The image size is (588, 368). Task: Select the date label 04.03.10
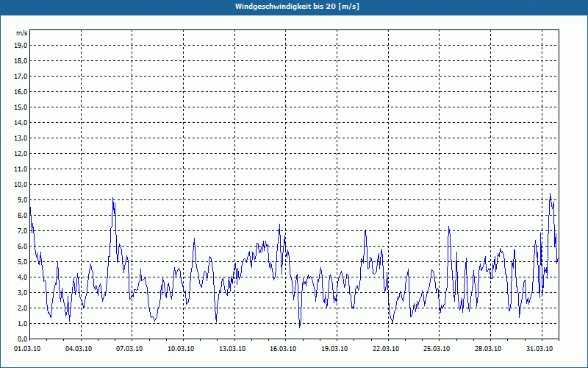(79, 349)
